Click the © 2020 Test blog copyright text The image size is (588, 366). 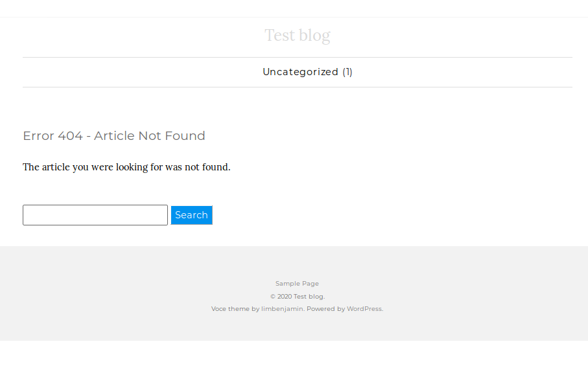coord(298,296)
